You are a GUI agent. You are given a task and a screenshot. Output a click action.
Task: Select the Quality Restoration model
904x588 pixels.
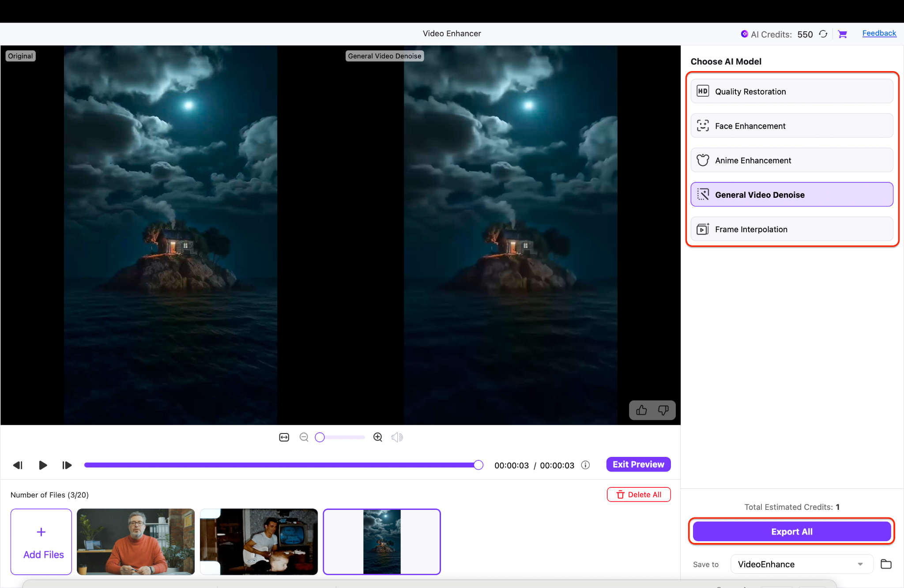791,91
